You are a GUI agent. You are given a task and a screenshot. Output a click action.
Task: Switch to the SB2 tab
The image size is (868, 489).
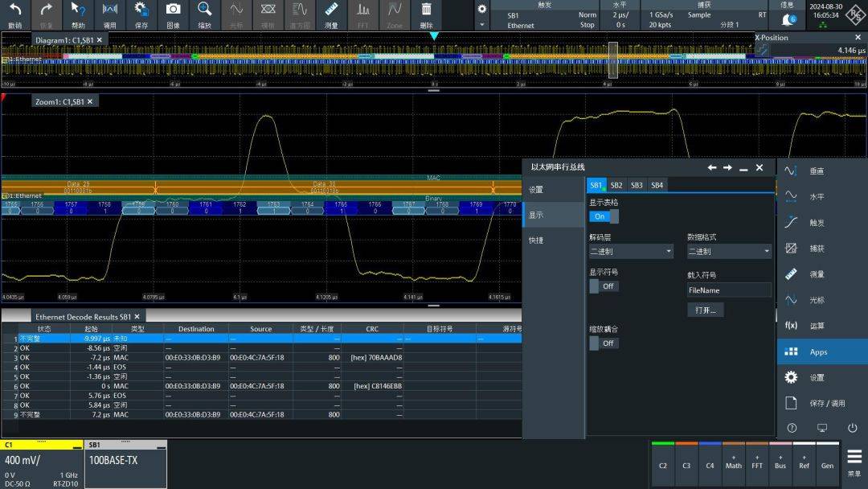tap(616, 185)
